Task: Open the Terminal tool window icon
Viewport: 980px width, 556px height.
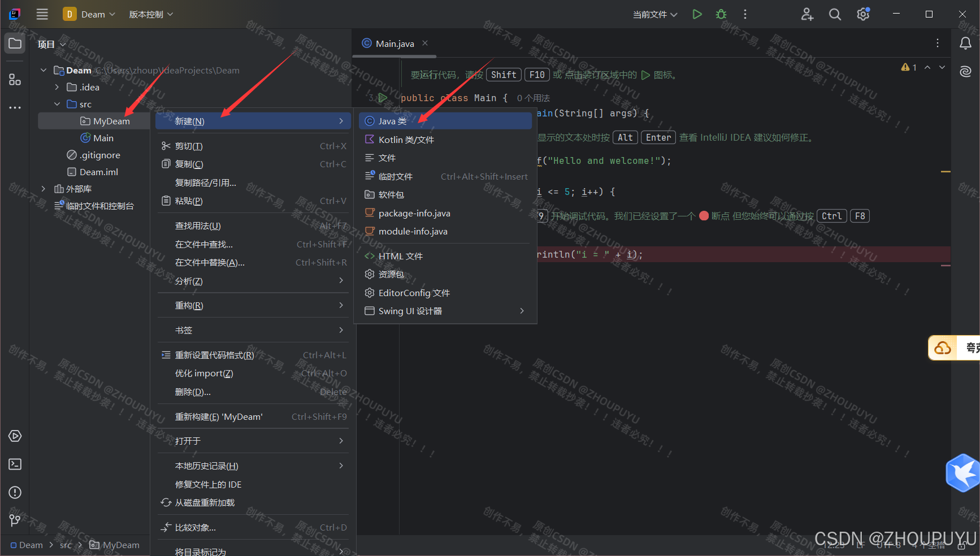Action: click(15, 464)
